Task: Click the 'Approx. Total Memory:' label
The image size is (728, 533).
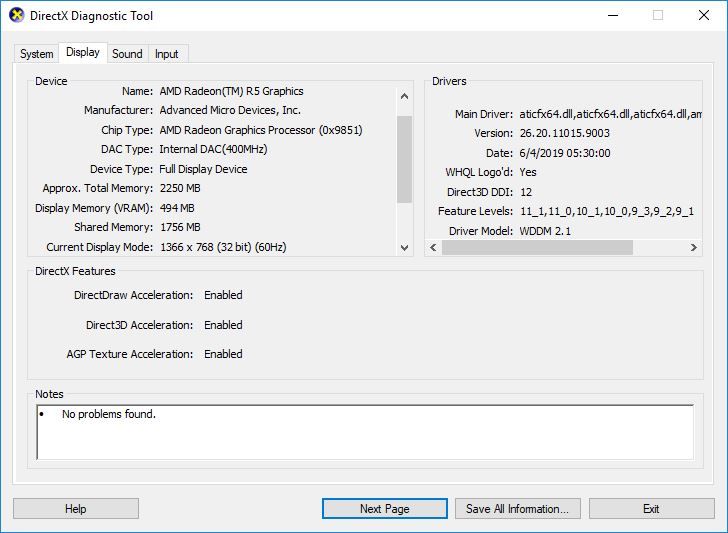Action: pos(98,188)
